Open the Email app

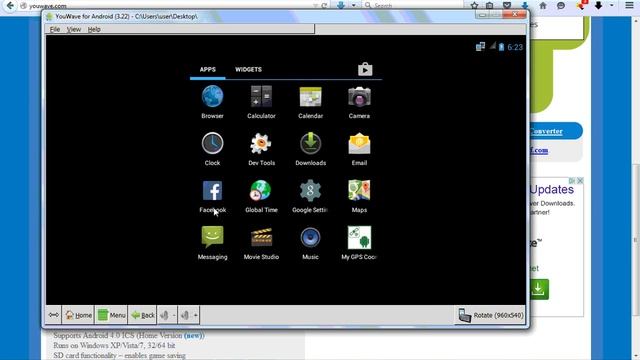(359, 149)
